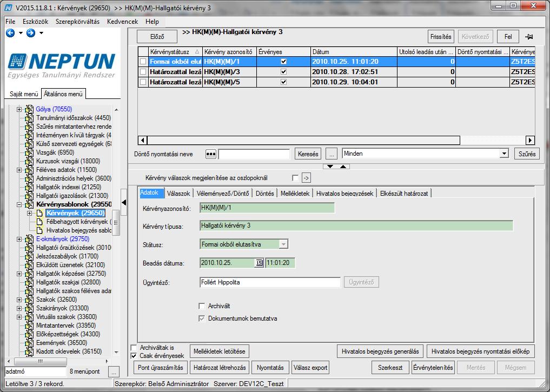Open the Eszközök menu

click(36, 22)
